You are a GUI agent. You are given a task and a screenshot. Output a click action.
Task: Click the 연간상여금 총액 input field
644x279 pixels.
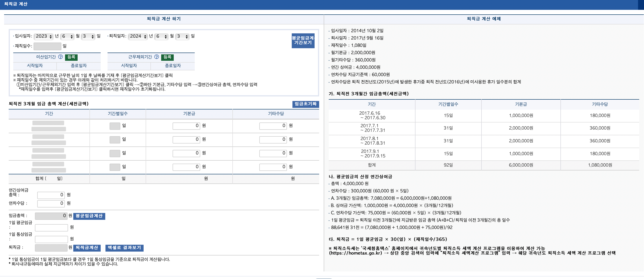pyautogui.click(x=51, y=195)
